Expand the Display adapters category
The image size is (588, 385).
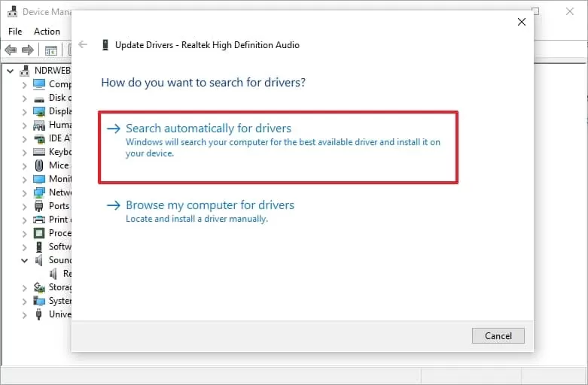coord(25,111)
